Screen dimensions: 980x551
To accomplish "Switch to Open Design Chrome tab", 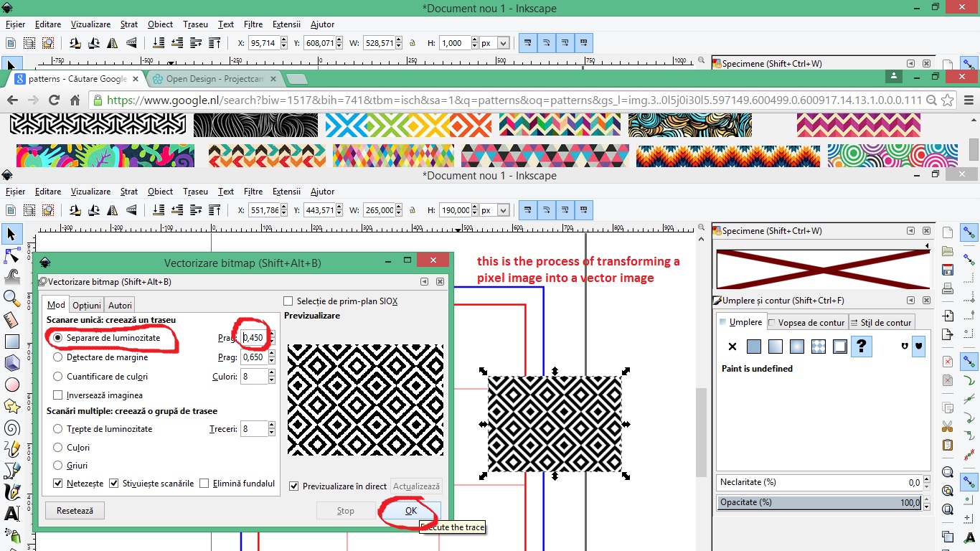I will point(214,79).
